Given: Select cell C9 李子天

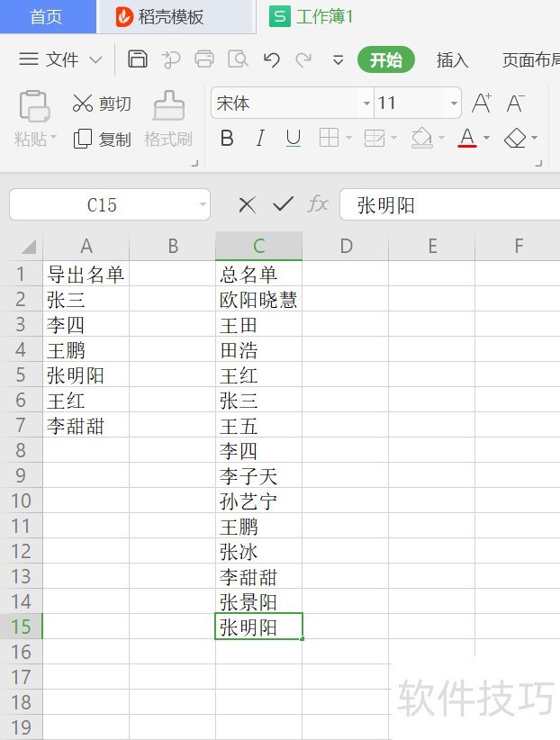Looking at the screenshot, I should [258, 475].
